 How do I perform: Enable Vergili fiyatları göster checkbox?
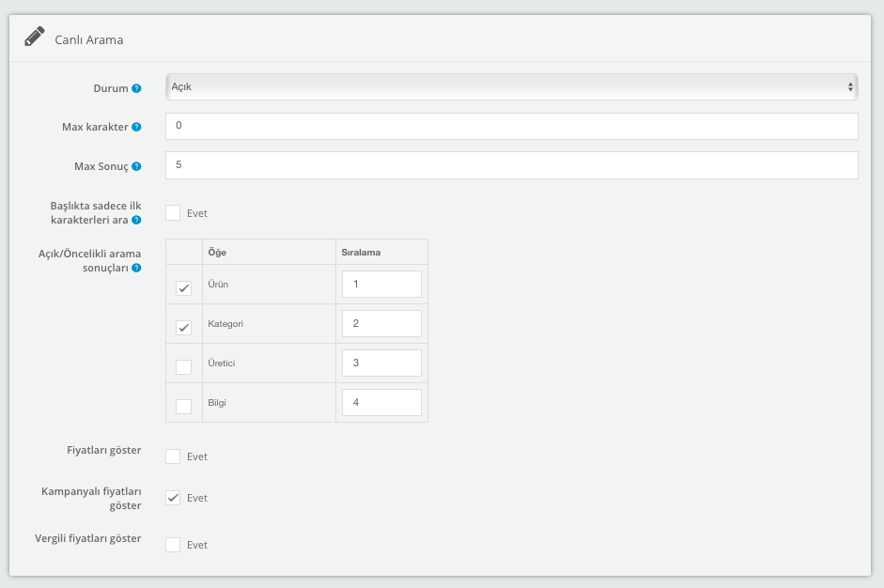173,545
